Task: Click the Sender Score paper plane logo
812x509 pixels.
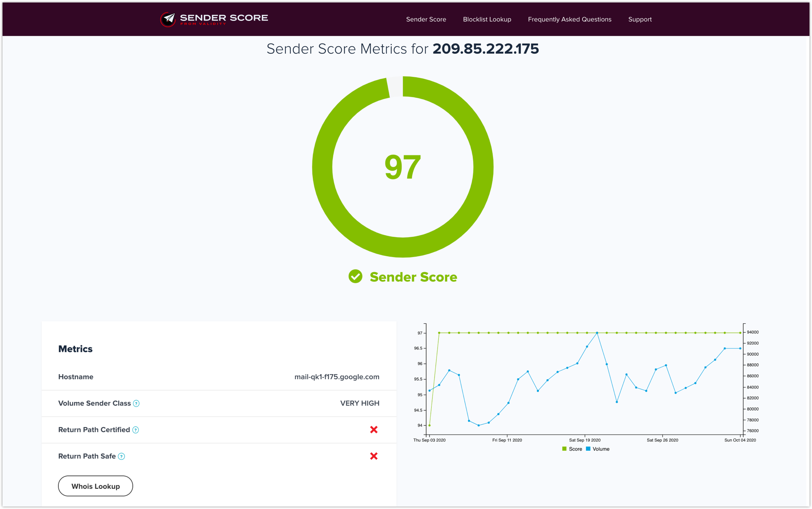Action: click(168, 19)
